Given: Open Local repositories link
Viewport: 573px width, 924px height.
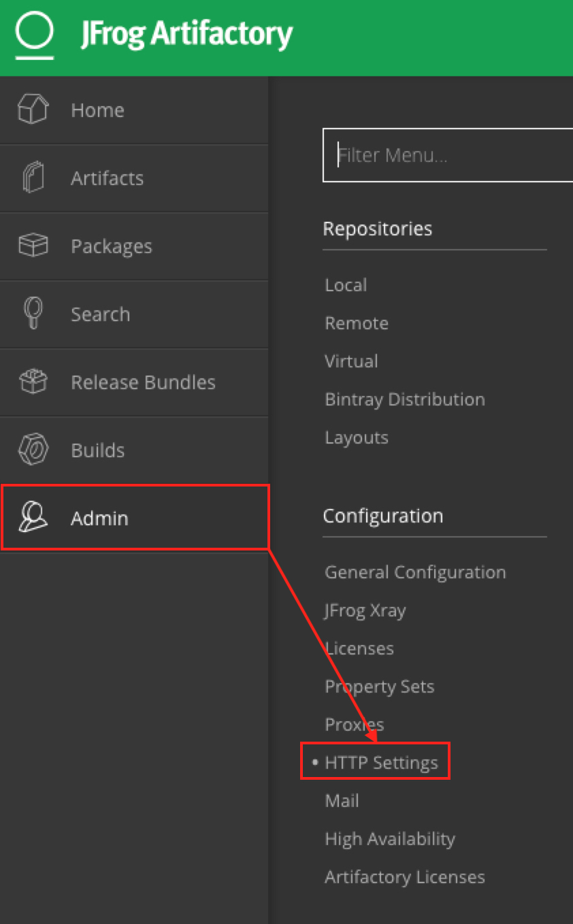Looking at the screenshot, I should click(x=346, y=285).
